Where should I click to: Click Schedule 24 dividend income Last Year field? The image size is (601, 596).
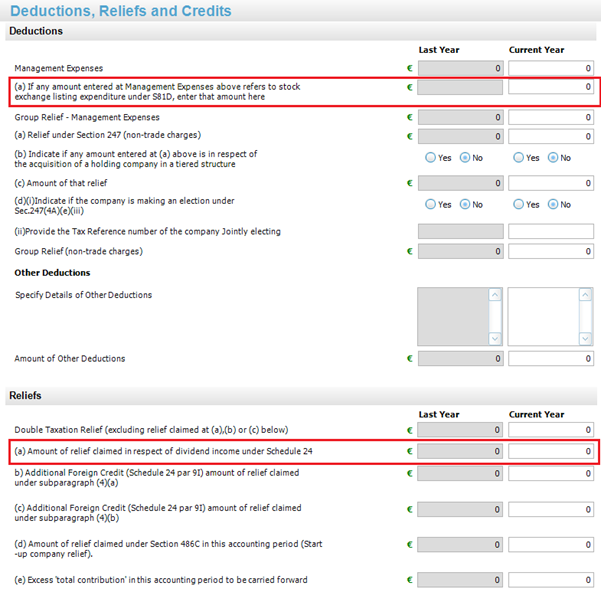[x=460, y=451]
